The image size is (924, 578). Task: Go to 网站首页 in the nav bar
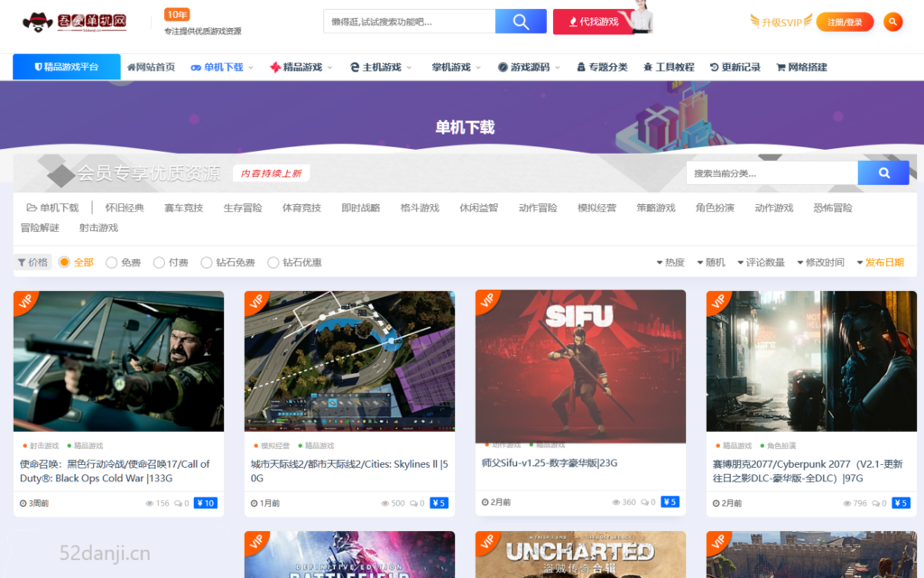coord(151,67)
